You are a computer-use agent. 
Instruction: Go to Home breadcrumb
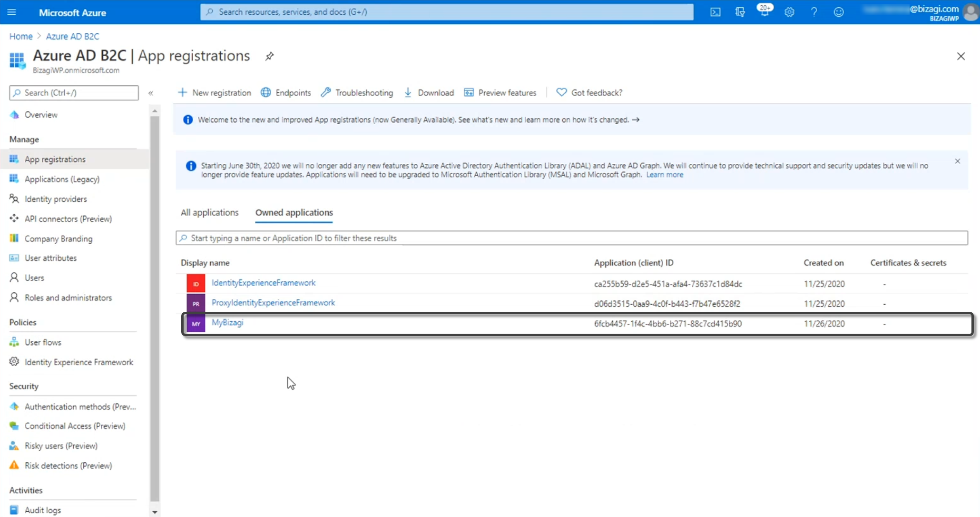21,36
